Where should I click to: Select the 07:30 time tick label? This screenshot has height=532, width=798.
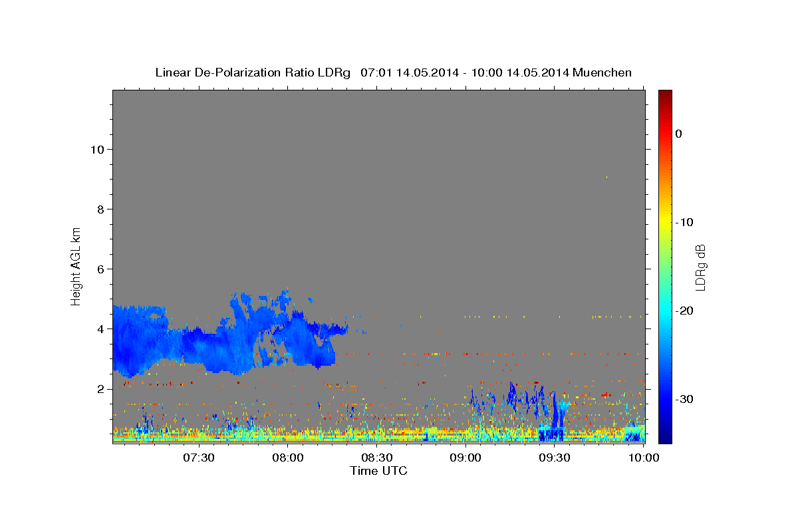click(x=199, y=458)
